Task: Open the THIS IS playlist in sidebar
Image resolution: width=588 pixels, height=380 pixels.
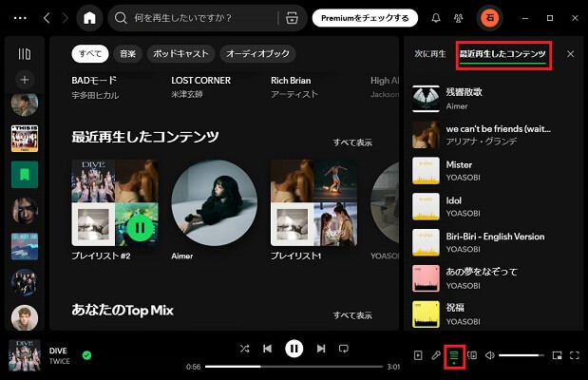Action: (x=25, y=139)
